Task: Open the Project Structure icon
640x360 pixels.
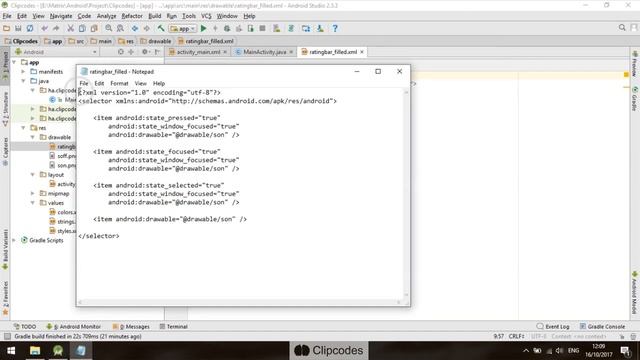Action: (306, 29)
